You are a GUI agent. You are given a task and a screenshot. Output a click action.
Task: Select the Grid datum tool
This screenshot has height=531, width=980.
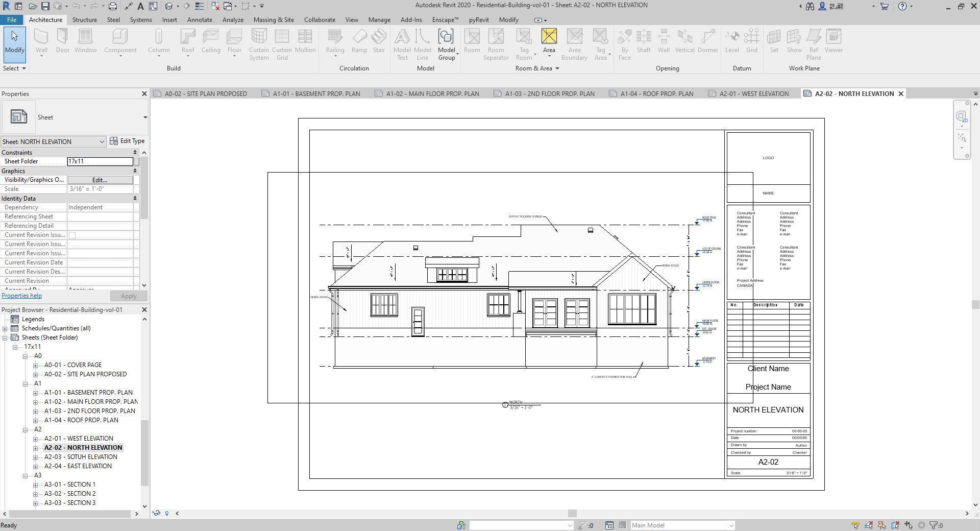click(751, 41)
